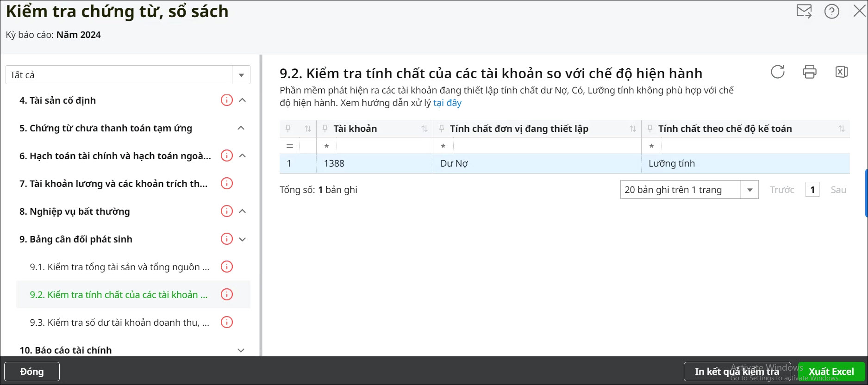The image size is (868, 385).
Task: Click the Xuất Excel button
Action: click(x=831, y=372)
